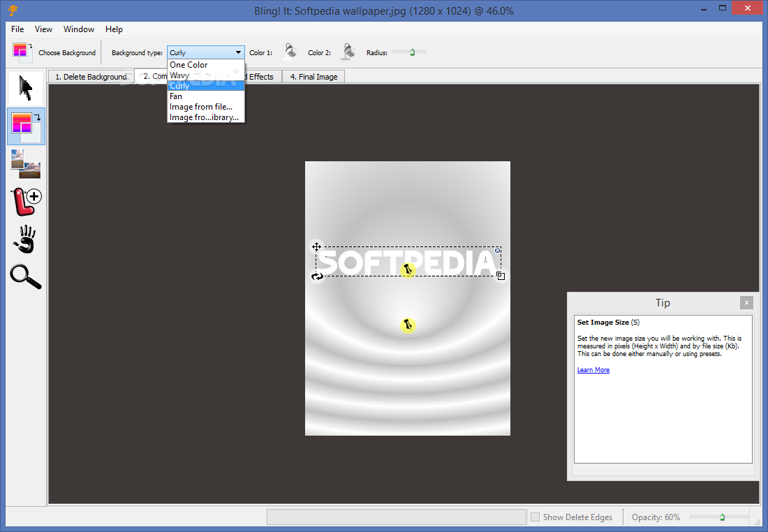Open the Learn More link in Tip
Screen dimensions: 768x532
click(593, 370)
